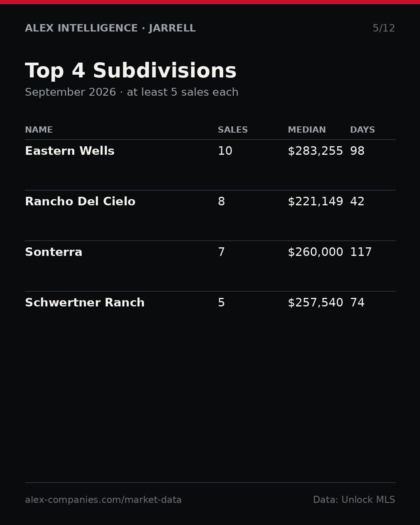Select the NAME column header
Screen dimensions: 420x525
pos(39,130)
